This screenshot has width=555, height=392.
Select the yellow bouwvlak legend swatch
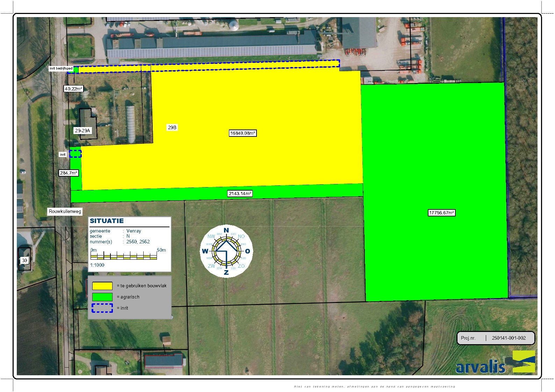pos(102,286)
